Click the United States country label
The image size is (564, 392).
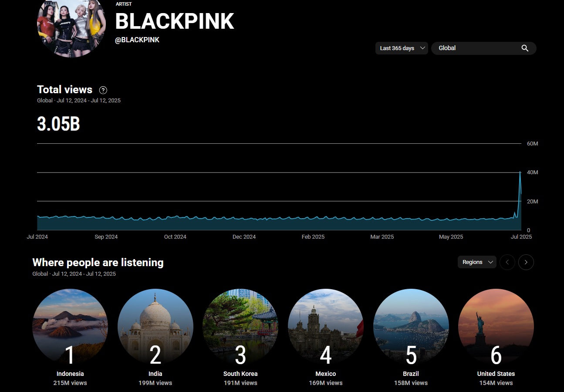496,374
